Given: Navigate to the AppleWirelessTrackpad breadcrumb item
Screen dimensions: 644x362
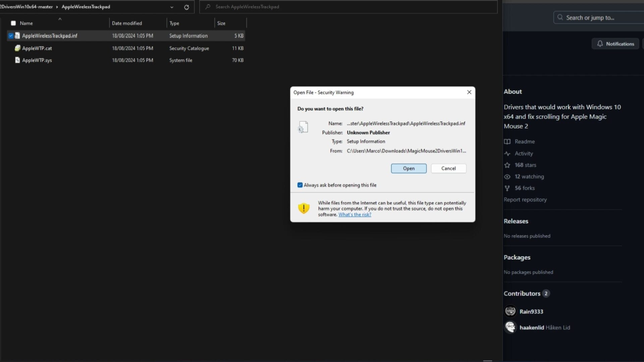Looking at the screenshot, I should click(86, 7).
